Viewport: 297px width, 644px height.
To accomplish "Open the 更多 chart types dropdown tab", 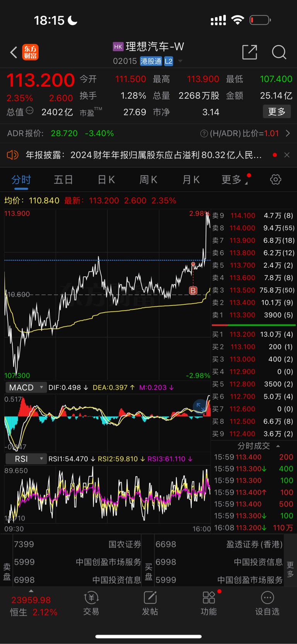I will pyautogui.click(x=234, y=179).
